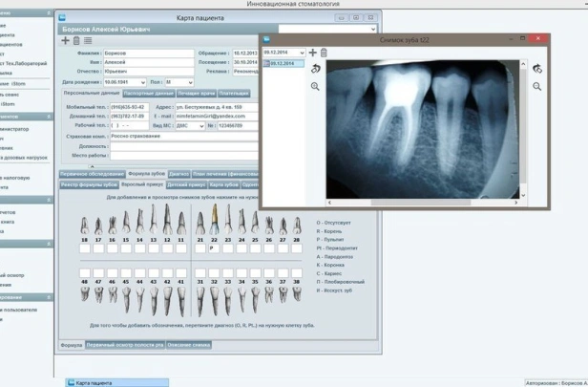Zoom in on the X-ray image
Viewport: 588px width, 387px height.
coord(315,87)
